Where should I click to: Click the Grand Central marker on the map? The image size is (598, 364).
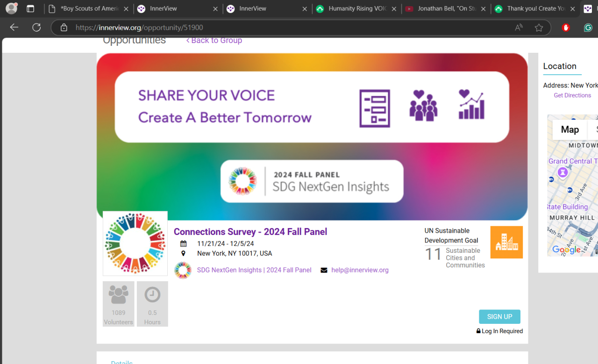point(562,172)
